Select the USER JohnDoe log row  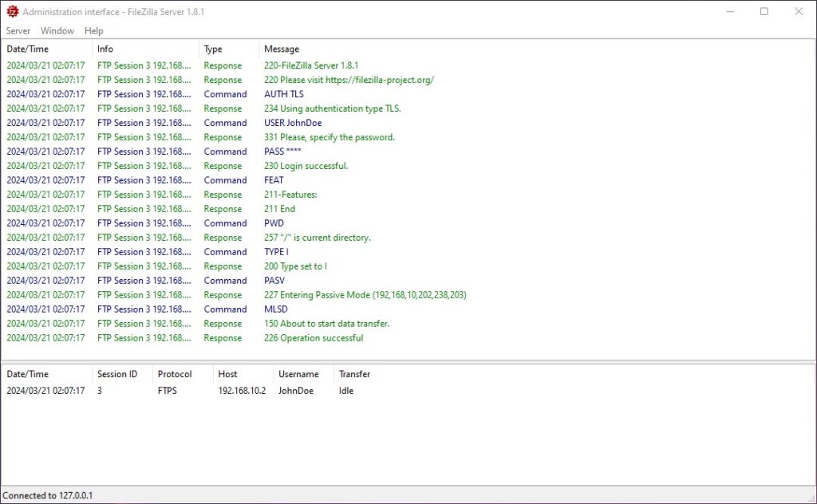293,123
